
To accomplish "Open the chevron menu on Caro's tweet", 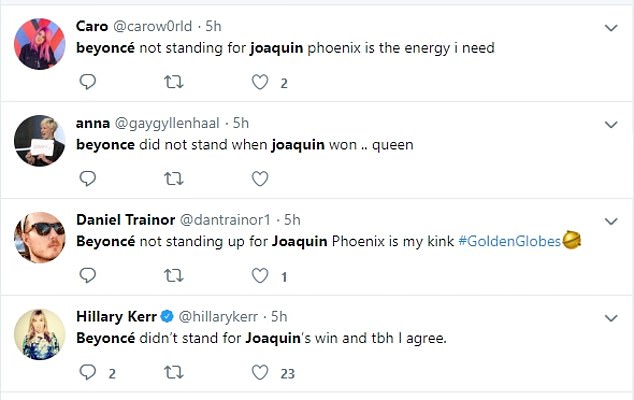I will point(611,28).
